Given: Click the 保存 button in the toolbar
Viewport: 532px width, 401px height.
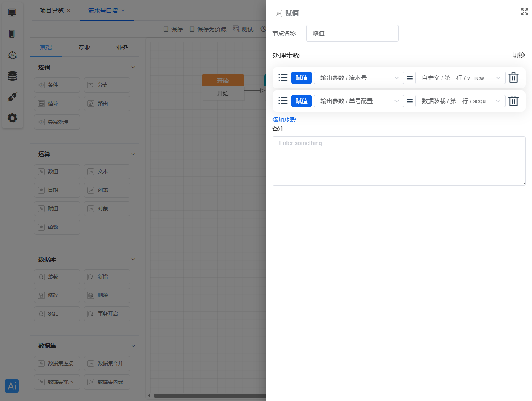Looking at the screenshot, I should click(173, 29).
